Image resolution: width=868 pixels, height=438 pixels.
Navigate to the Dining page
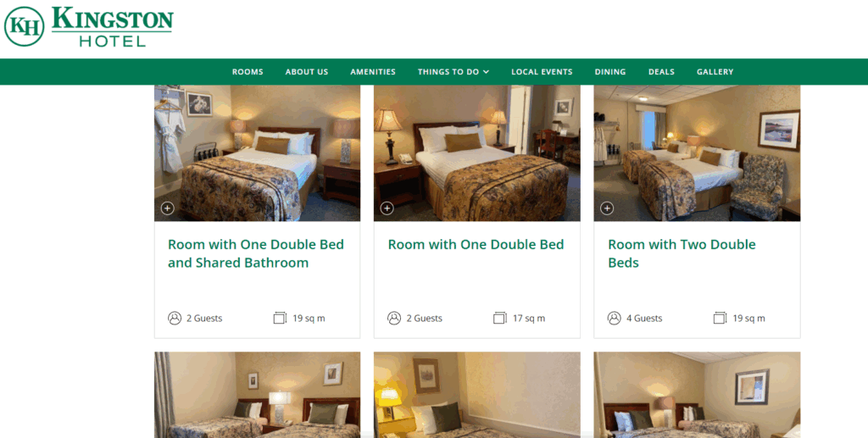click(610, 72)
